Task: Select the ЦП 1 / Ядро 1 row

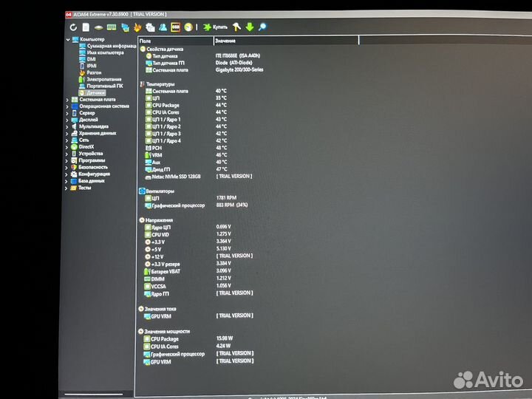Action: click(186, 120)
